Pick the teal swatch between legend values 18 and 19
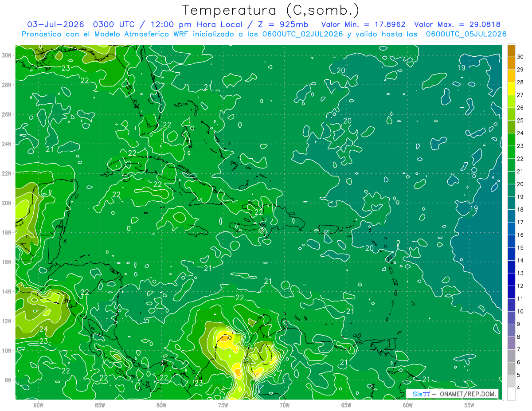This screenshot has height=411, width=532. pyautogui.click(x=511, y=204)
